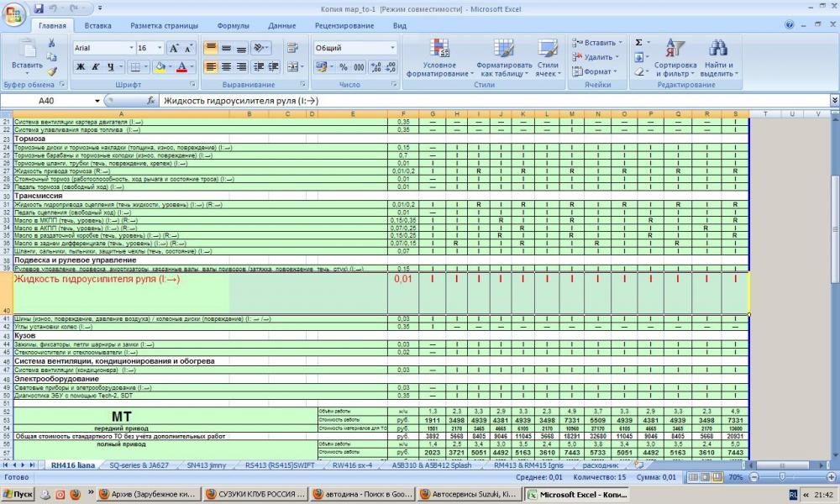The image size is (840, 504).
Task: Click the Increase font size icon
Action: (x=174, y=49)
